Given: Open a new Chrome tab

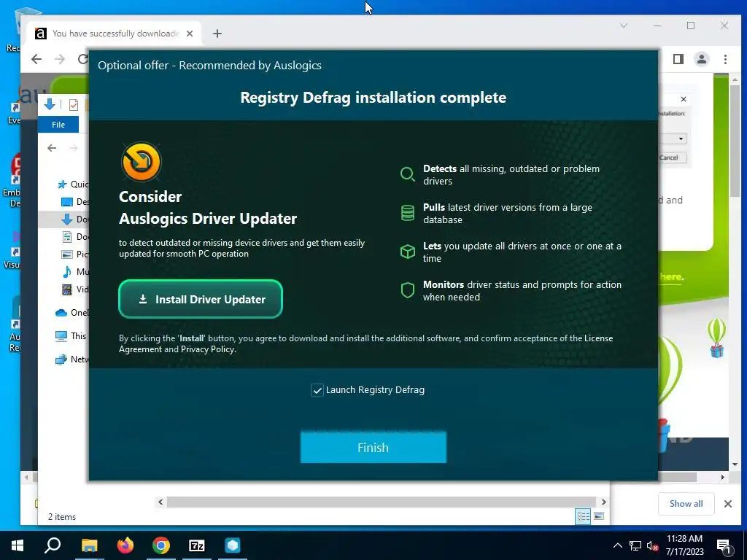Looking at the screenshot, I should pos(217,34).
